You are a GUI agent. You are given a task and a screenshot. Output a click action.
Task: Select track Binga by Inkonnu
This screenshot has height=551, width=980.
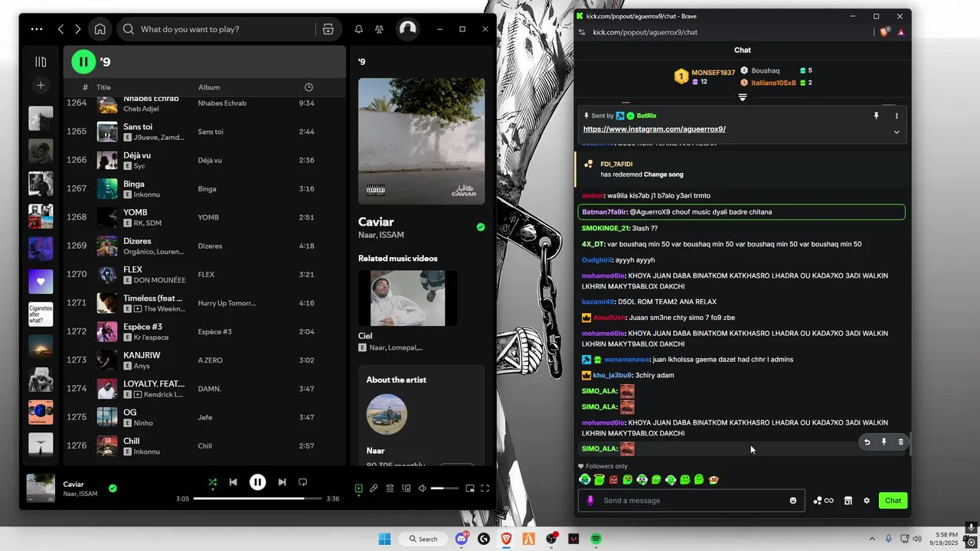click(204, 189)
